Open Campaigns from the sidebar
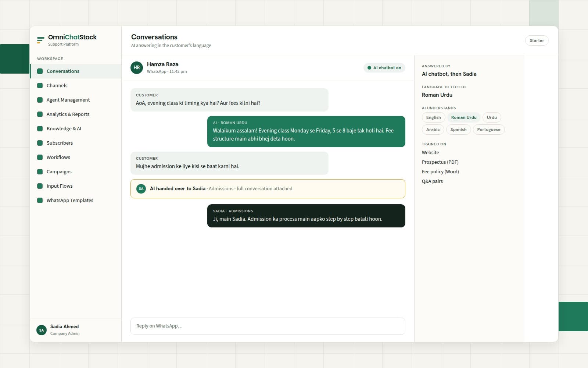Screen dimensions: 588x368 pyautogui.click(x=76, y=172)
